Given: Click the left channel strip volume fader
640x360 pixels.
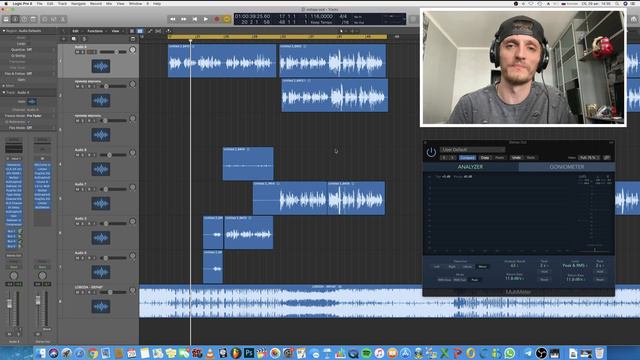Looking at the screenshot, I should click(10, 303).
